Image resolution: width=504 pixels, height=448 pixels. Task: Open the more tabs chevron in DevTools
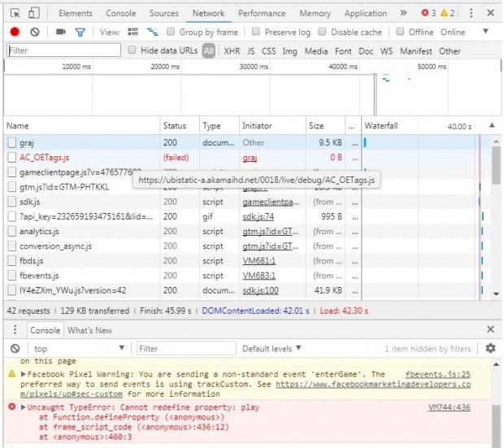tap(403, 13)
